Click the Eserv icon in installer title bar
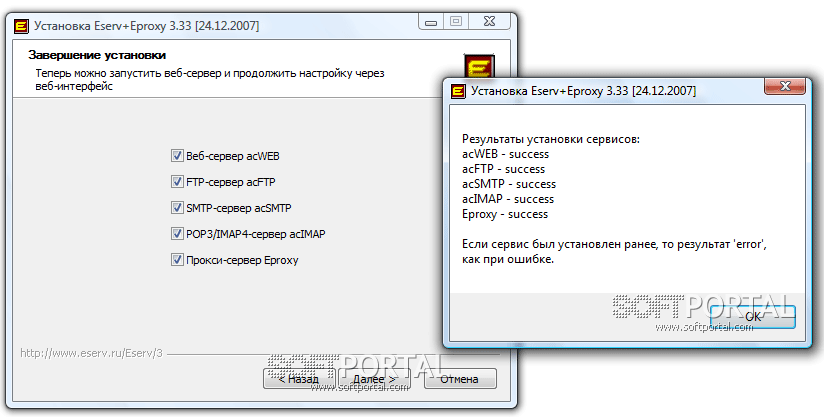 point(21,26)
